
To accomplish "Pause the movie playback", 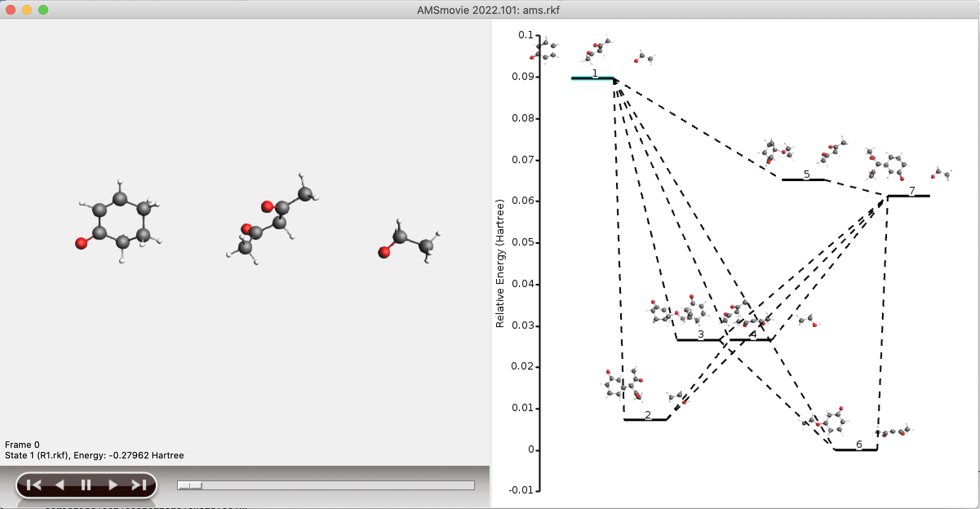I will pos(86,485).
